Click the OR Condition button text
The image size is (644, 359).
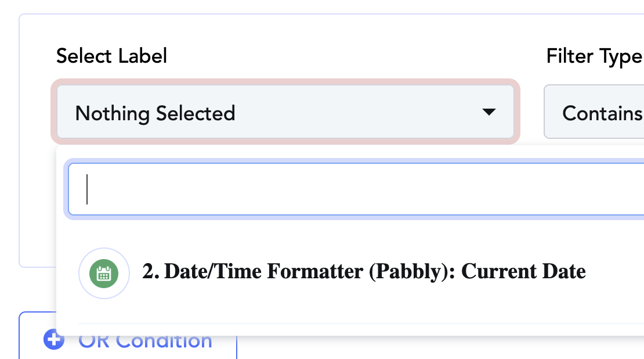click(145, 340)
